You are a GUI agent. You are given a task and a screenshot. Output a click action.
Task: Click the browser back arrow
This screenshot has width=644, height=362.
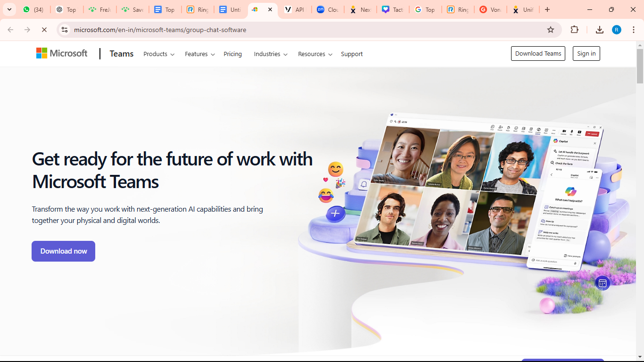point(10,29)
